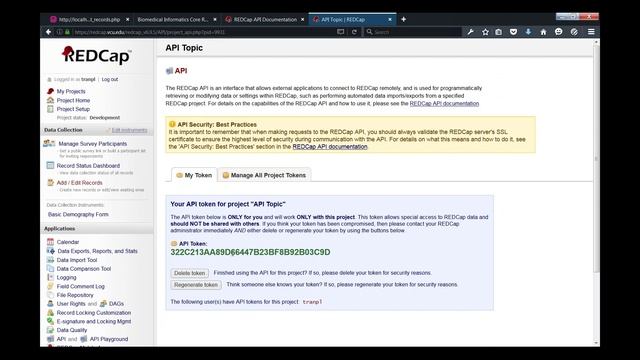The image size is (640, 360).
Task: Click the tranp1 username under token users
Action: coord(312,302)
